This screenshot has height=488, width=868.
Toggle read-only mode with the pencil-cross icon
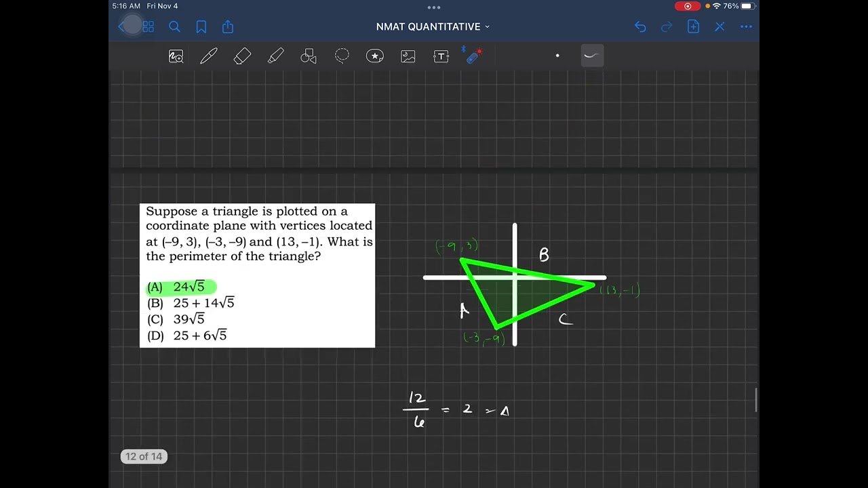point(719,27)
